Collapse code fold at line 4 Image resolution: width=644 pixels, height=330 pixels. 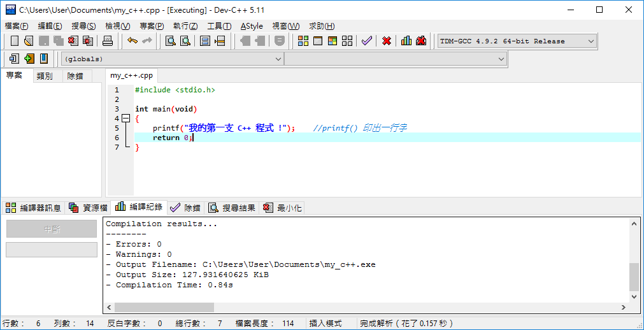[125, 118]
